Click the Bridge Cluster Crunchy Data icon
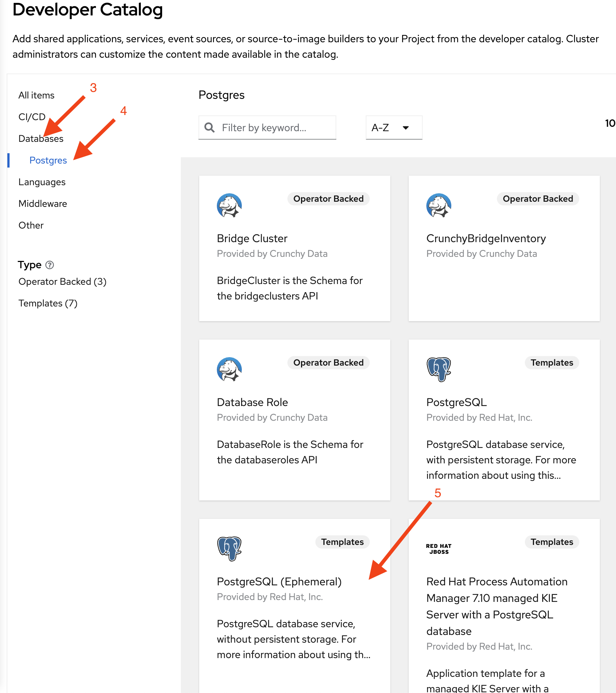This screenshot has width=616, height=693. pyautogui.click(x=229, y=205)
